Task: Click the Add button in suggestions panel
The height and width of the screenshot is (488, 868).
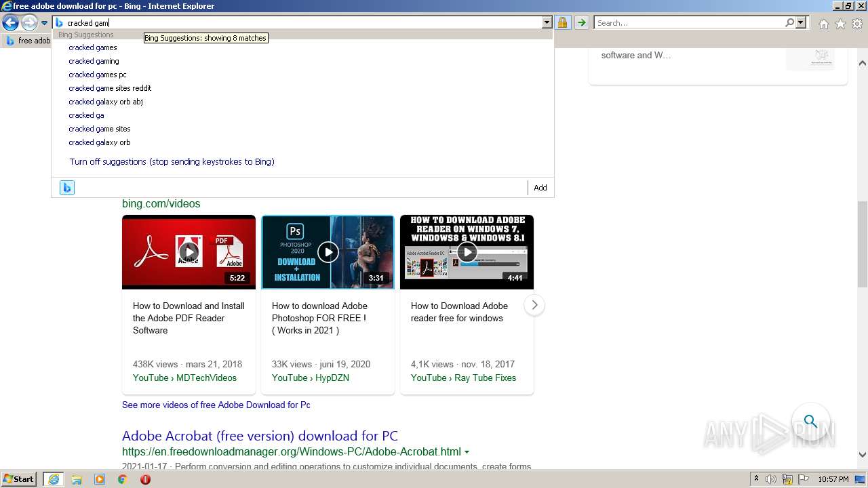Action: click(x=540, y=188)
